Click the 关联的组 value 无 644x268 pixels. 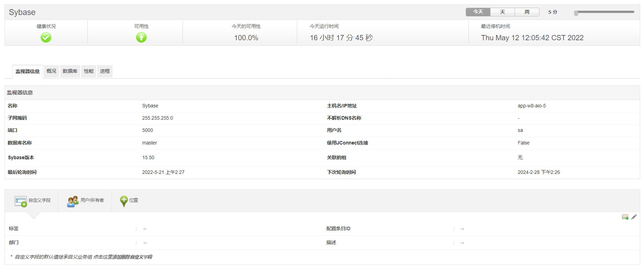click(x=520, y=157)
